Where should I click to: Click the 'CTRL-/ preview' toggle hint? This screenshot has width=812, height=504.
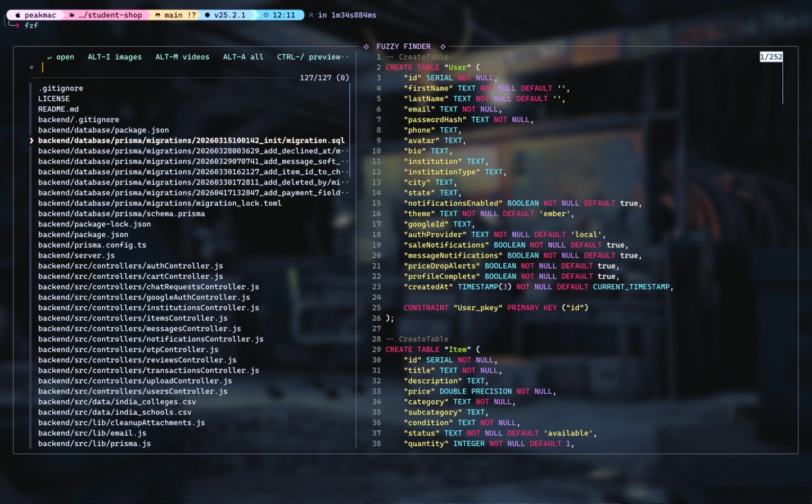tap(309, 57)
